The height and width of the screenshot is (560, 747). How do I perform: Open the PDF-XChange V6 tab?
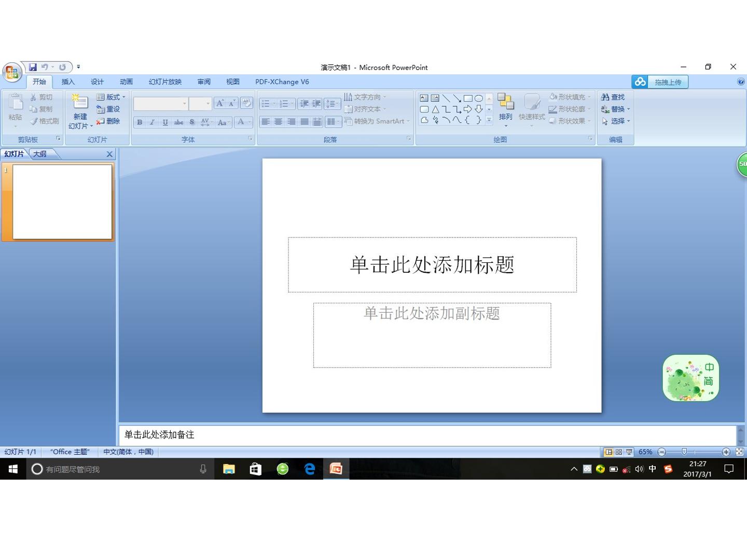point(282,82)
